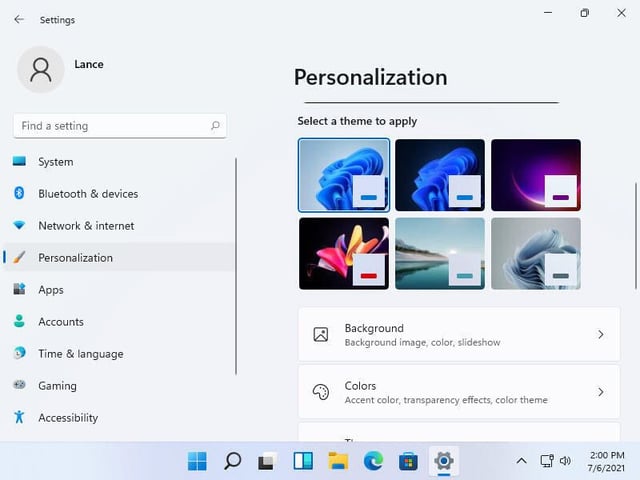Select the dark blue bloom theme
Viewport: 640px width, 480px height.
coord(440,175)
